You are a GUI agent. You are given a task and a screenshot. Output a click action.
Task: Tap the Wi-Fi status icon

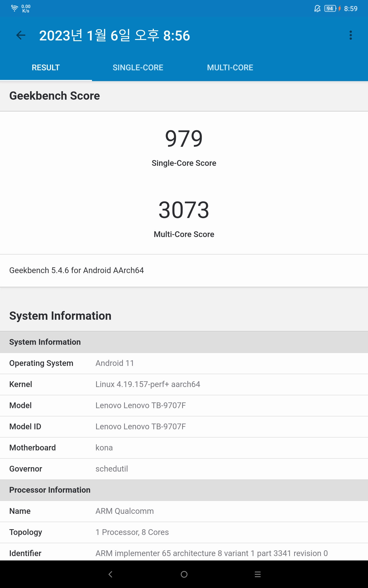point(14,8)
